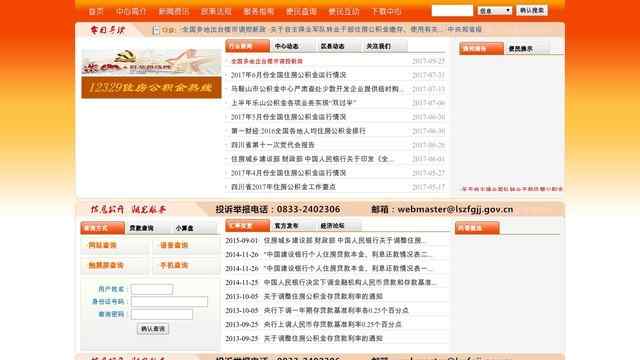Open the 下载中心 menu item
The image size is (640, 360).
[x=386, y=12]
